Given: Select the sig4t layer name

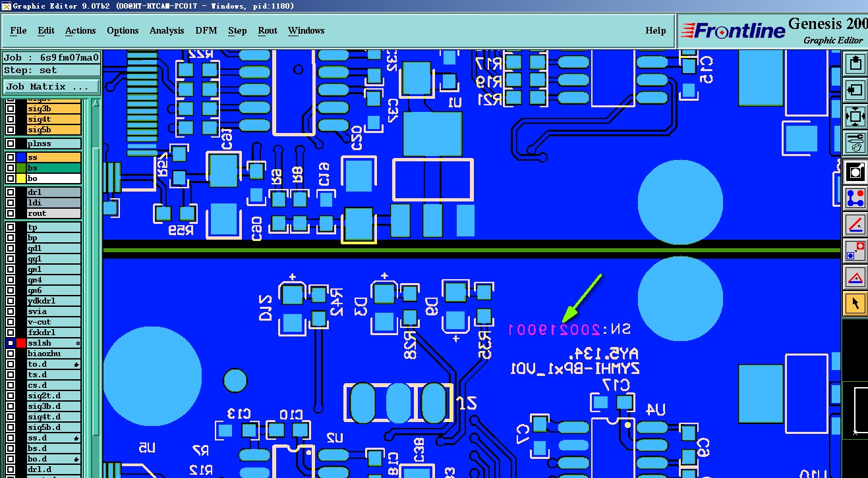Looking at the screenshot, I should pyautogui.click(x=54, y=119).
